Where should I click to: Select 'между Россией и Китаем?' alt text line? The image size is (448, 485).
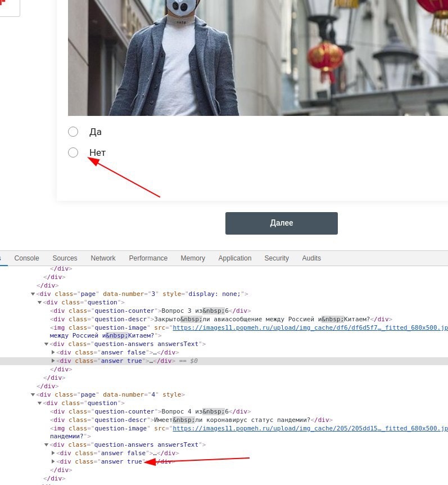(x=106, y=335)
